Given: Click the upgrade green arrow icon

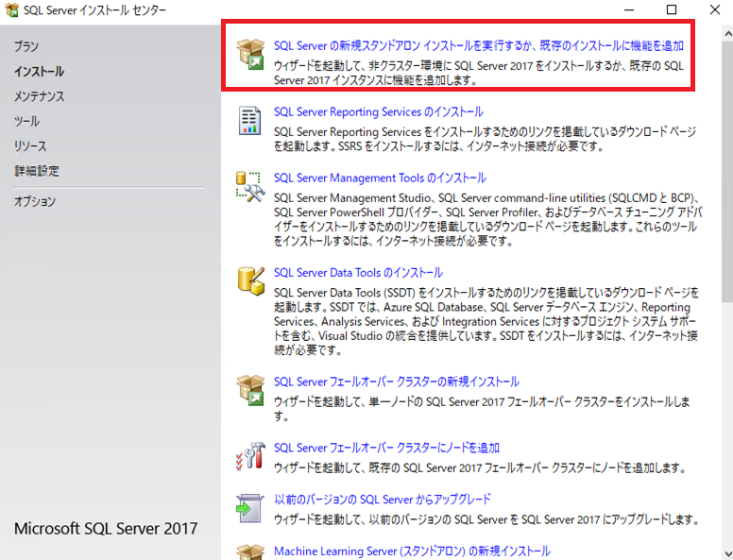Looking at the screenshot, I should coord(249,508).
